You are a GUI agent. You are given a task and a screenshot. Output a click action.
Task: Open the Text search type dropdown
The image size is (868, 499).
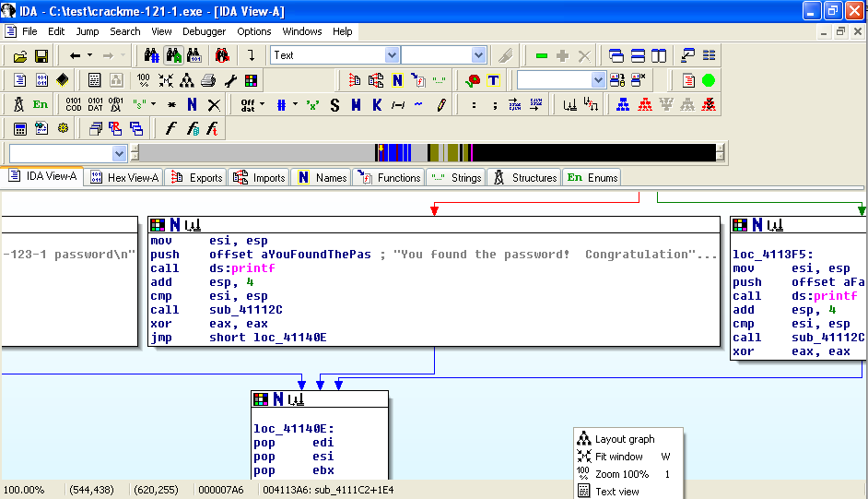tap(392, 55)
